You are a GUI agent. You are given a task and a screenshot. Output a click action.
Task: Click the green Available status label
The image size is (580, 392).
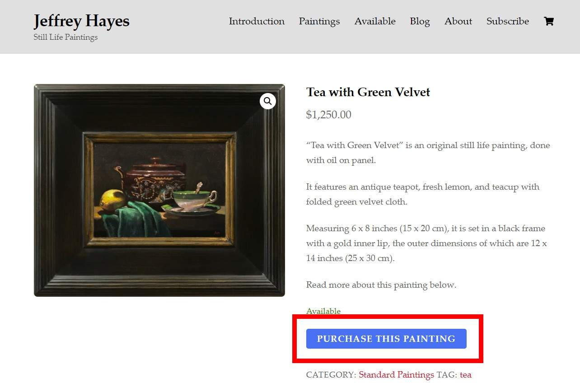click(323, 311)
